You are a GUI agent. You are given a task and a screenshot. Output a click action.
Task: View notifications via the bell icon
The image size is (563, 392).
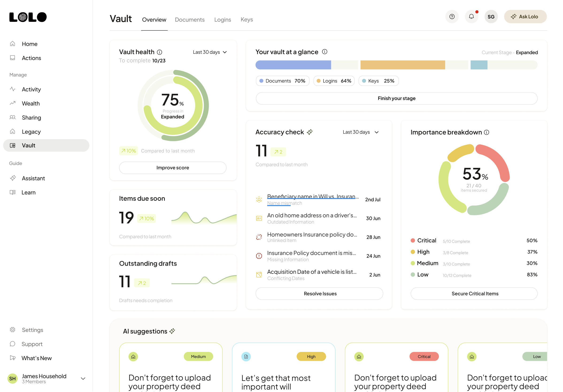click(471, 16)
